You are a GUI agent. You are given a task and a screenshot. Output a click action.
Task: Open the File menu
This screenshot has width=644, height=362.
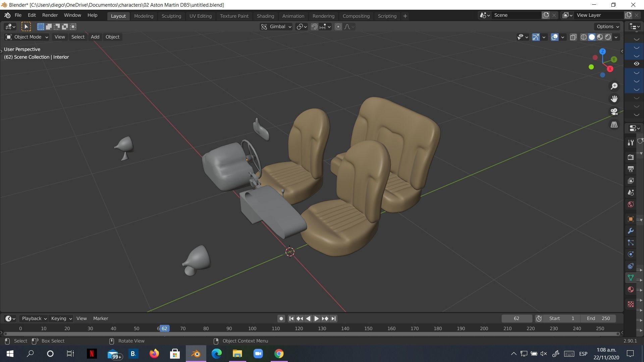tap(18, 15)
